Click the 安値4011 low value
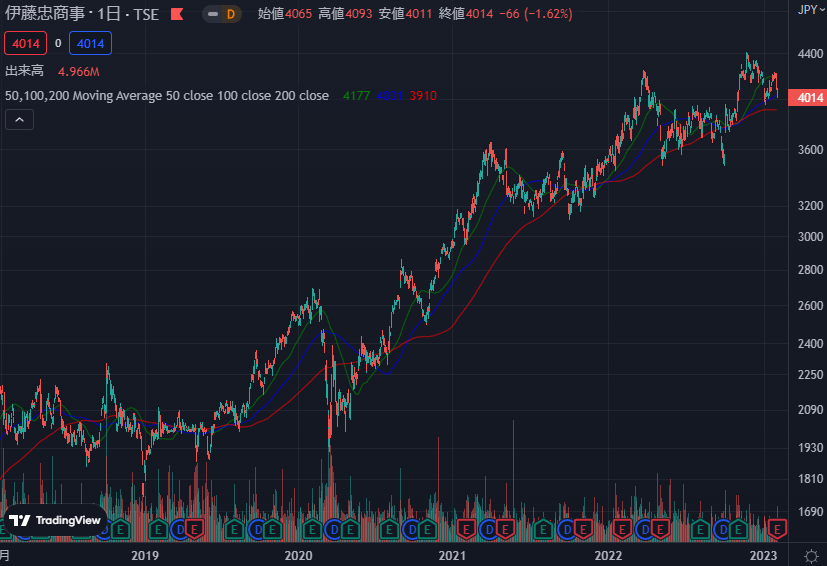Viewport: 827px width, 566px height. pos(405,14)
